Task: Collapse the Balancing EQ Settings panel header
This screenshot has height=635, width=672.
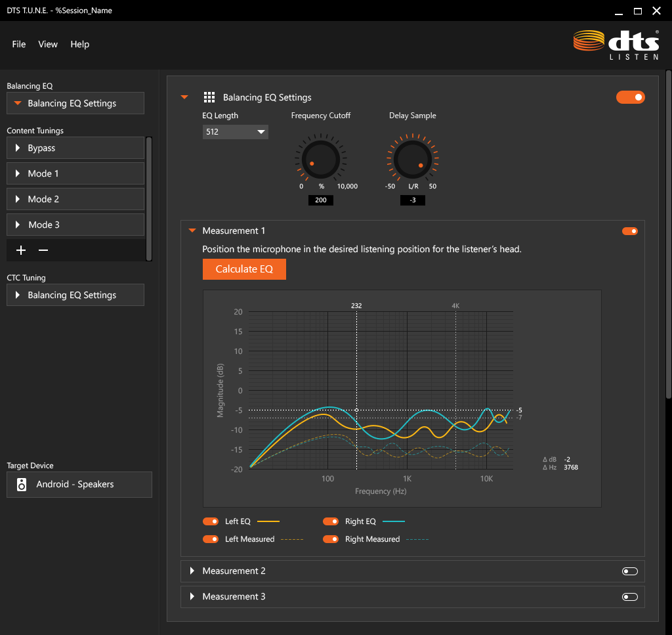Action: click(x=184, y=97)
